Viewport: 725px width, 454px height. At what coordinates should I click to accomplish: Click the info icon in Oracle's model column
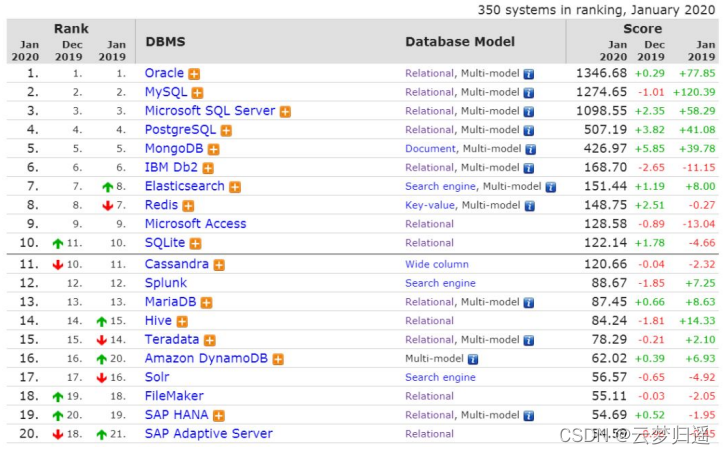click(529, 74)
